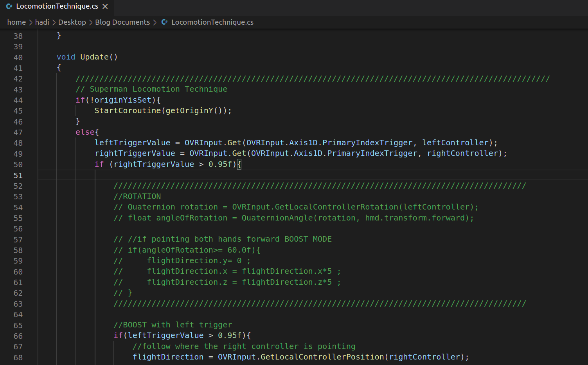Click the 'else' keyword on line 47

tap(85, 132)
